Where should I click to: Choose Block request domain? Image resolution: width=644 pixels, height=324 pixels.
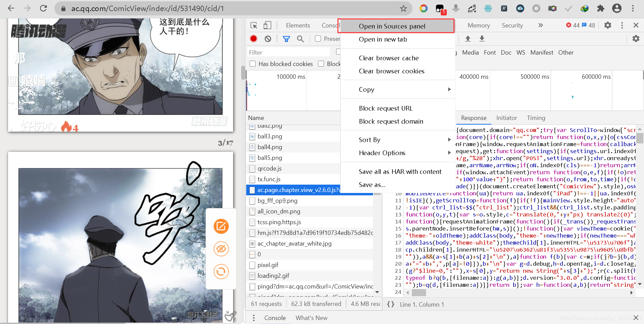pyautogui.click(x=397, y=121)
